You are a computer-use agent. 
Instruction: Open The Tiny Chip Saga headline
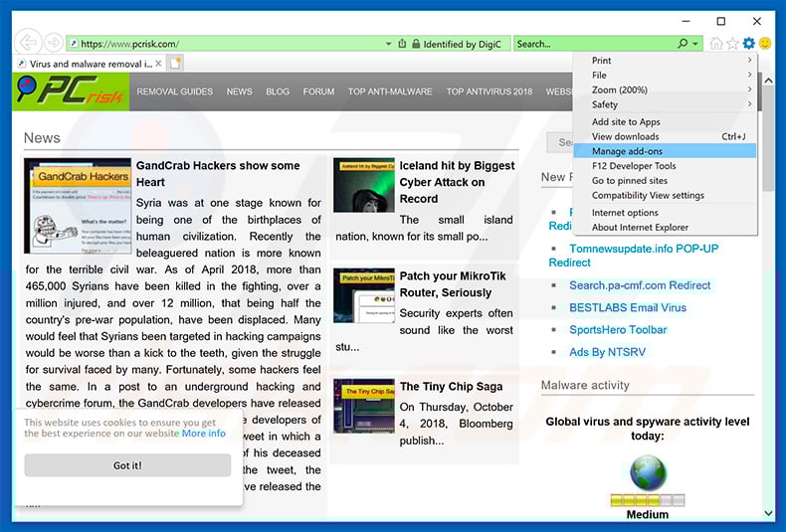(x=451, y=386)
